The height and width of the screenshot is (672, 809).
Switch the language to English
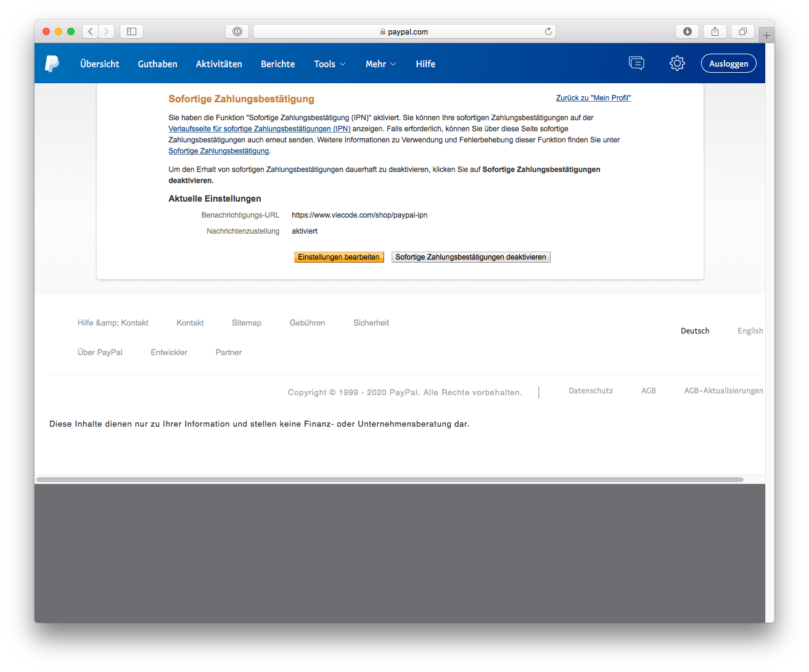coord(750,331)
